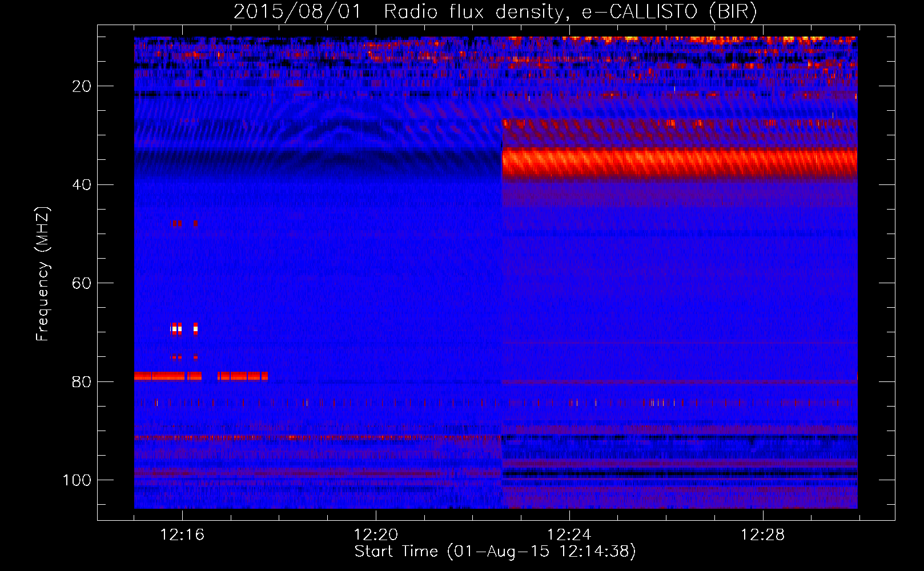Click the 12:16 time tick label

pos(182,535)
